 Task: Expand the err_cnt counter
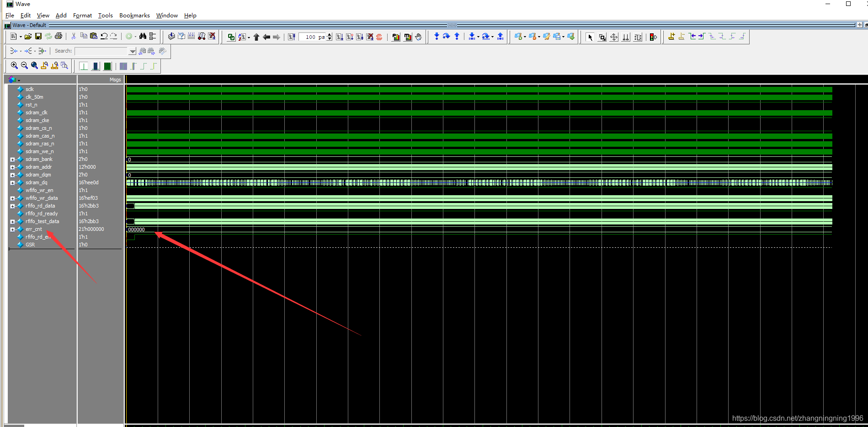[x=13, y=230]
